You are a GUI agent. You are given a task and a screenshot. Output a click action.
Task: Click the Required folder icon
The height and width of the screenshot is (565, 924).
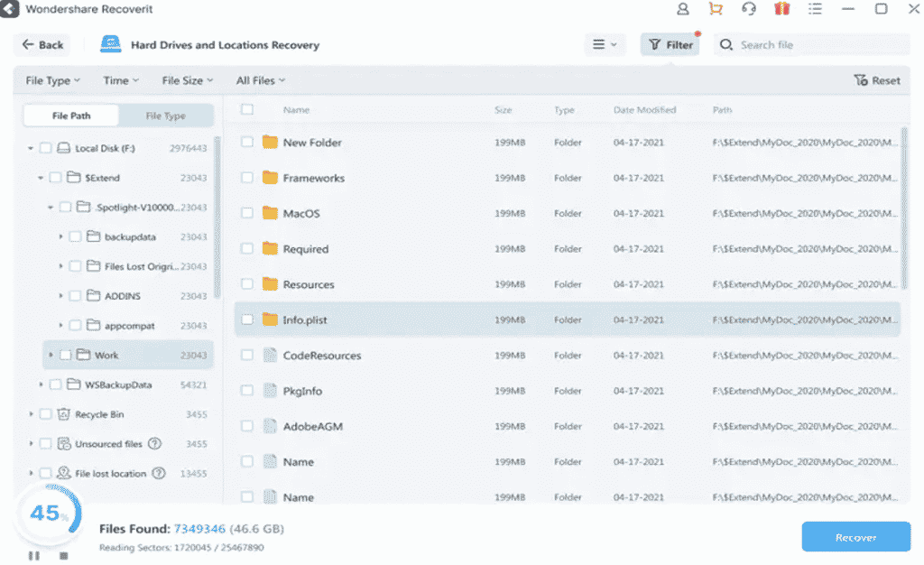(x=270, y=248)
